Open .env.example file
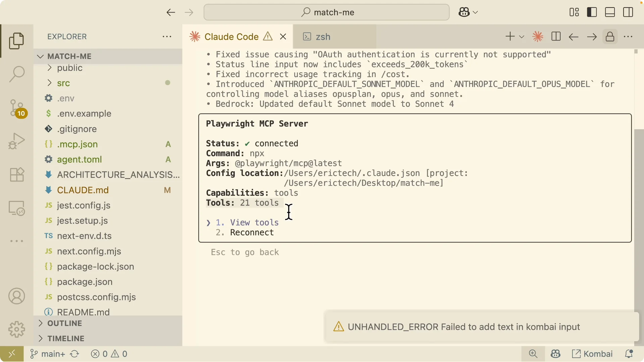Screen dimensions: 644x362 pyautogui.click(x=108, y=114)
